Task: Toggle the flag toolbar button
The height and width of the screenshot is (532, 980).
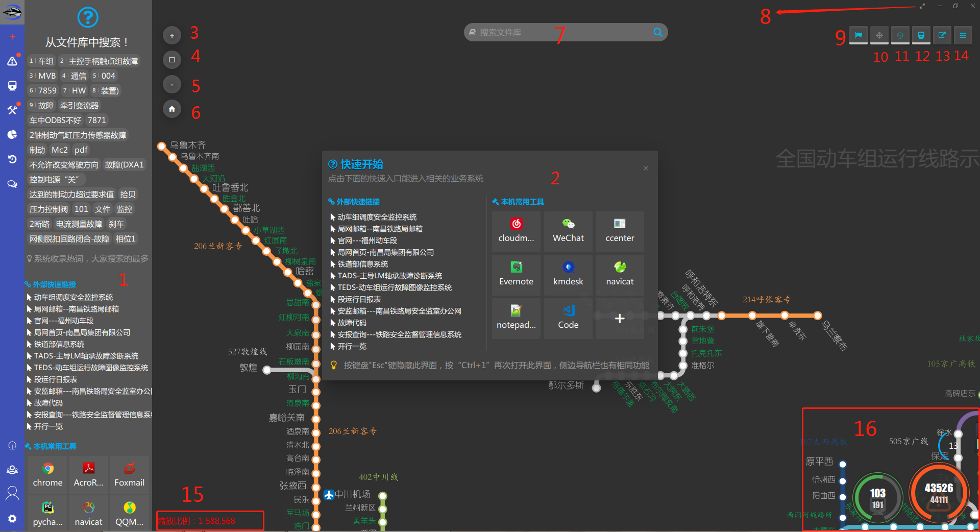Action: coord(859,35)
